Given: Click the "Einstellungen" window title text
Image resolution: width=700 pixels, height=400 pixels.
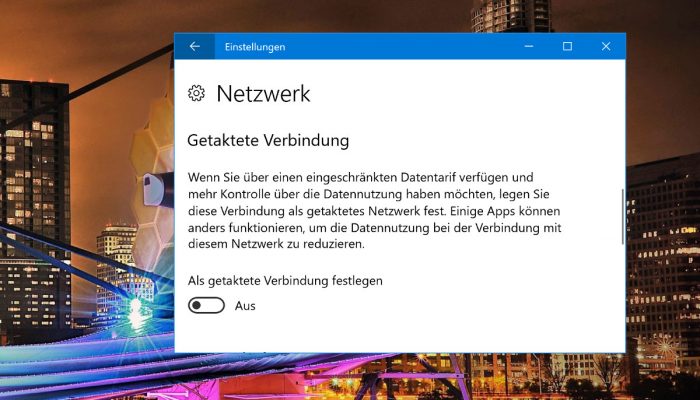Looking at the screenshot, I should coord(255,47).
